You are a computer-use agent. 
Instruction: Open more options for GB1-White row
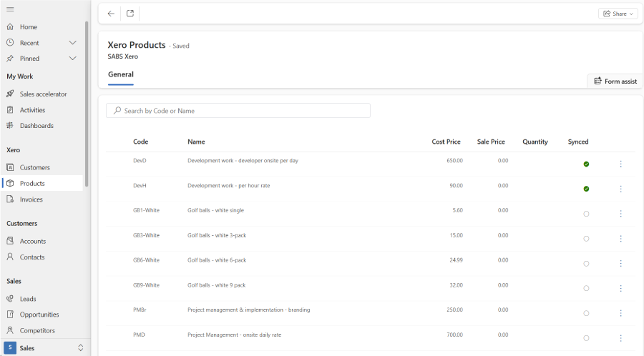pos(620,214)
